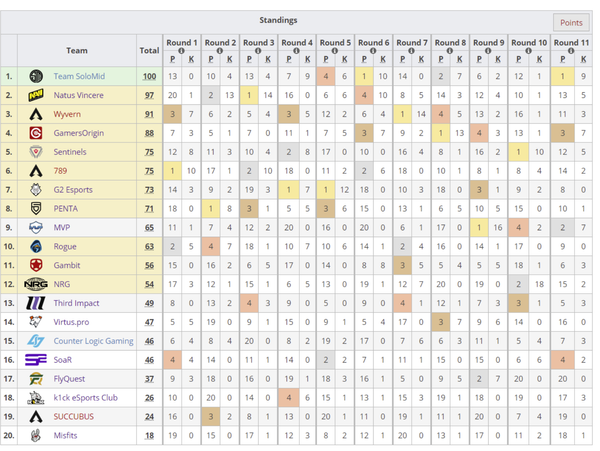Image resolution: width=600 pixels, height=451 pixels.
Task: Open the Gambit team link
Action: [67, 265]
